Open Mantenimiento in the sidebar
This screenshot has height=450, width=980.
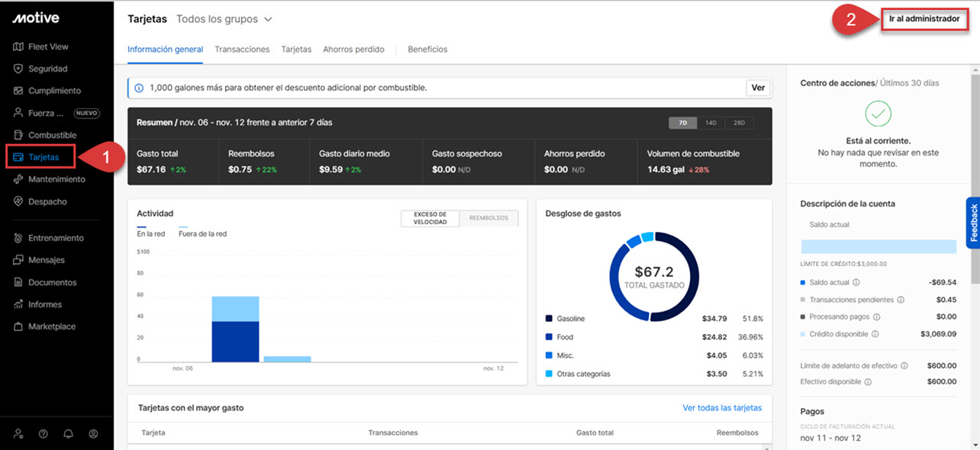pos(56,179)
